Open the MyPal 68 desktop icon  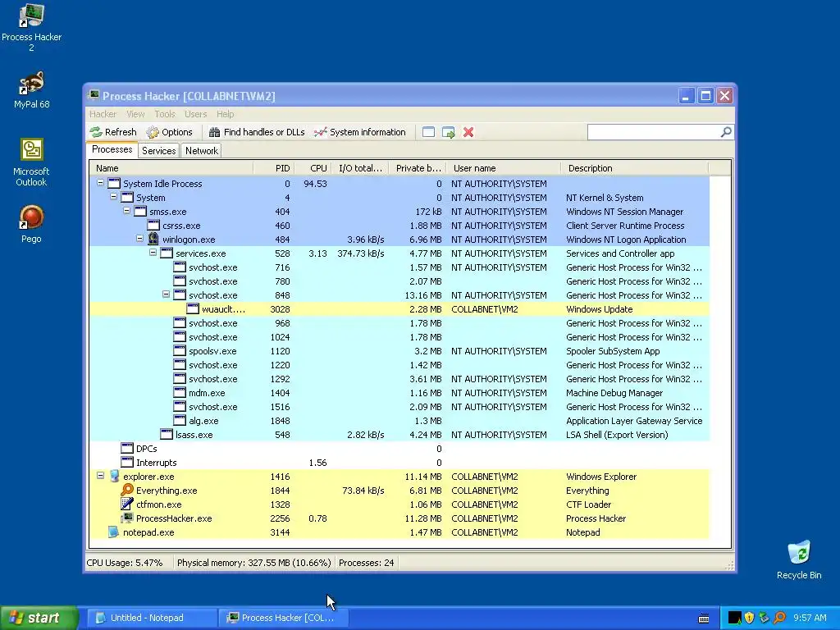31,90
